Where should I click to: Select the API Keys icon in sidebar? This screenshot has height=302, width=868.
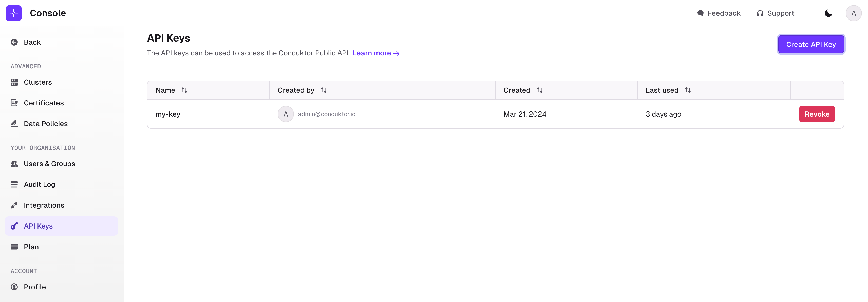[x=14, y=226]
